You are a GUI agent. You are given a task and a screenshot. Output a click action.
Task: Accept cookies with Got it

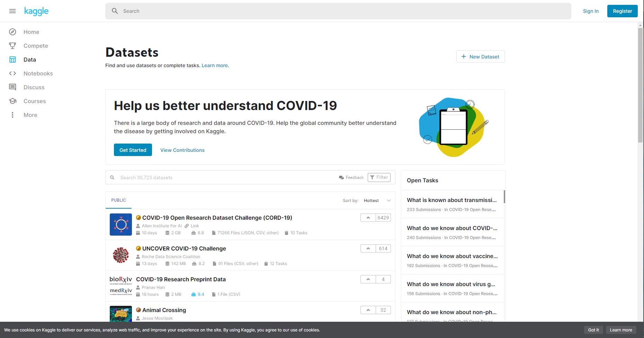coord(593,330)
